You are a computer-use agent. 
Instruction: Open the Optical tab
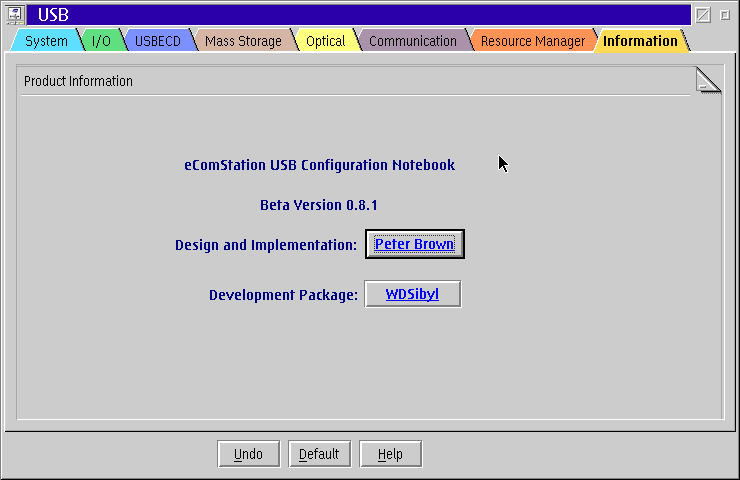(x=326, y=41)
